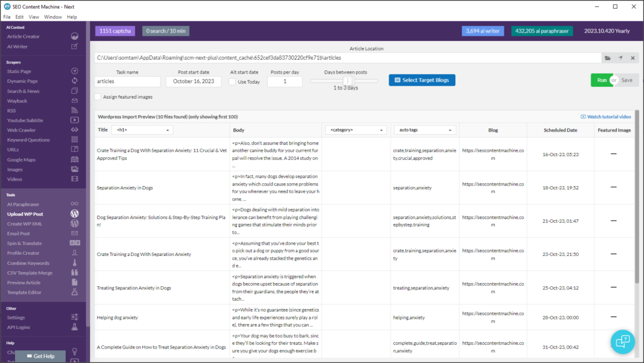Select the Youtube Subtitle scraper icon
The image size is (644, 363).
[x=74, y=120]
